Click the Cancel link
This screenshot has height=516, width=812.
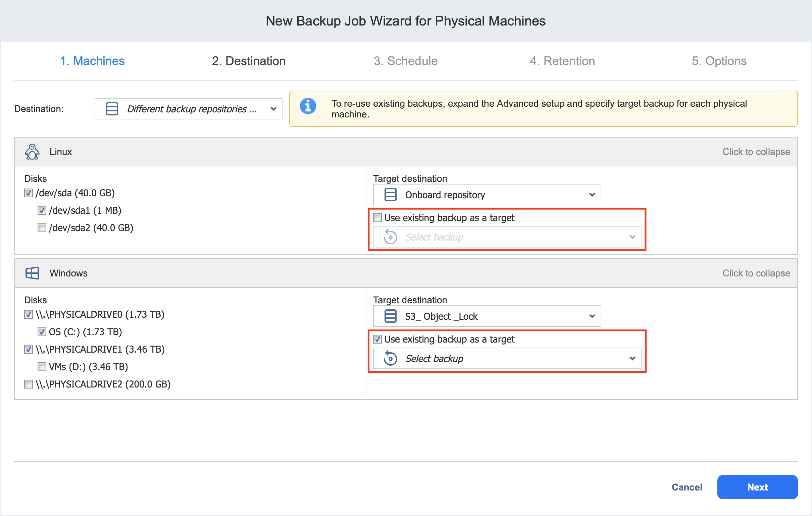pos(687,487)
